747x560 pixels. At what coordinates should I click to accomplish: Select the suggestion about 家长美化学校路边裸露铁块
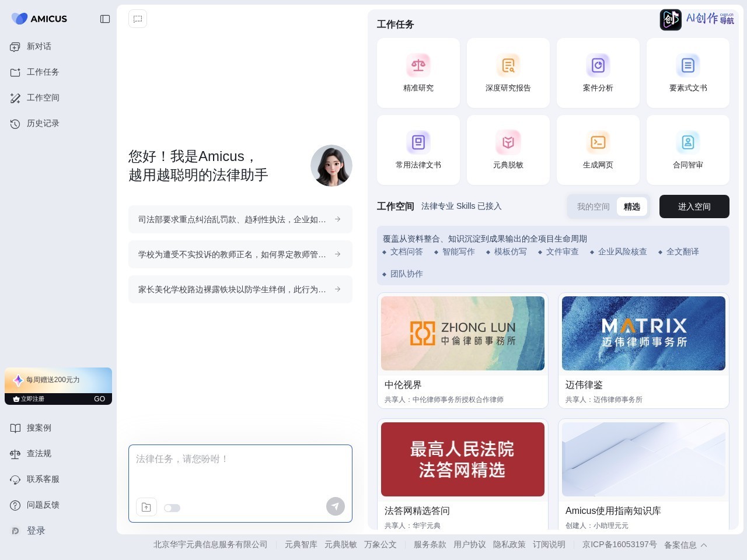(240, 289)
